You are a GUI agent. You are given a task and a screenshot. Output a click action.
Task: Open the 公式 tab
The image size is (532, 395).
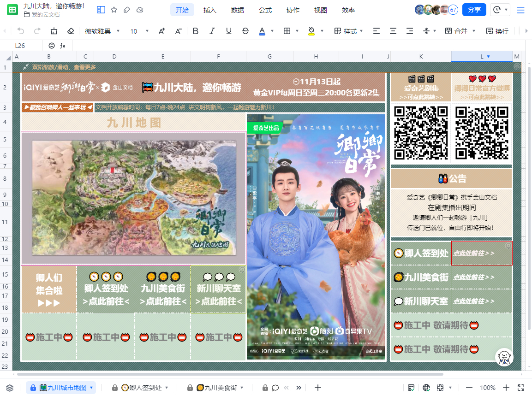(x=265, y=10)
